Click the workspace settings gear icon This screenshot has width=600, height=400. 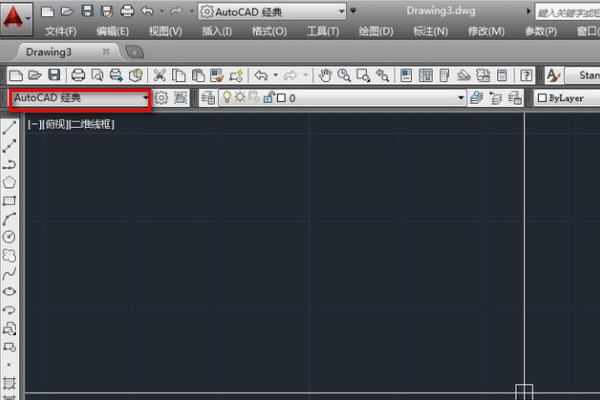click(161, 98)
